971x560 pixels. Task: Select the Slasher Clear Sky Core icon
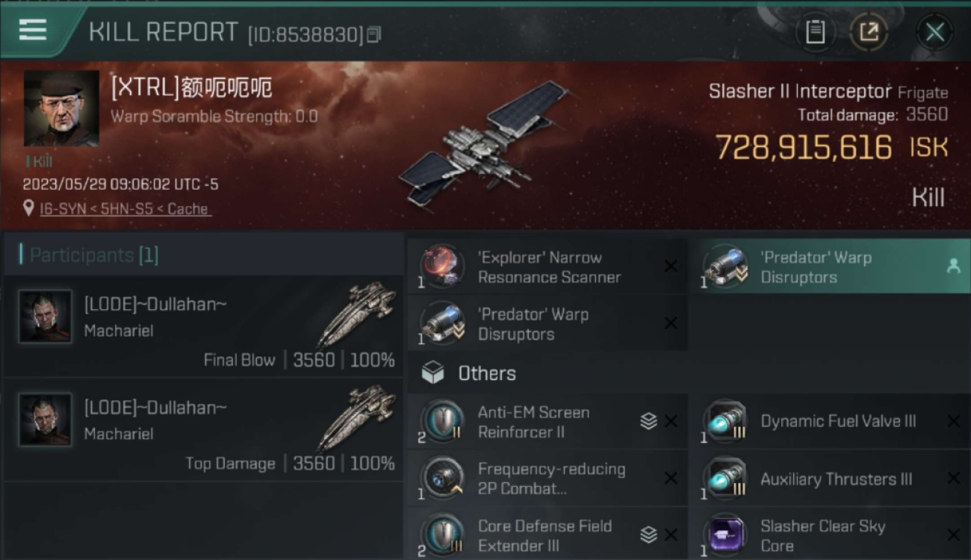tap(724, 535)
